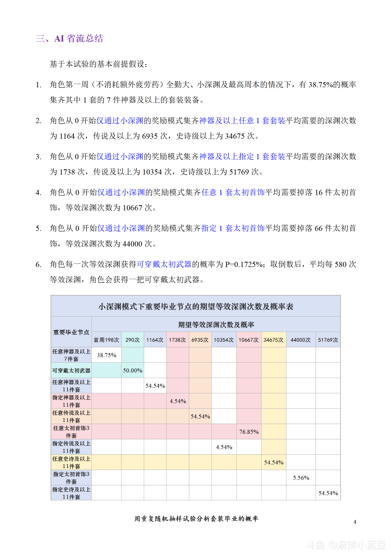Click the table title '小深渊模式下重要毕业节点的期望等效深渊次数及概率表'

coord(196,307)
